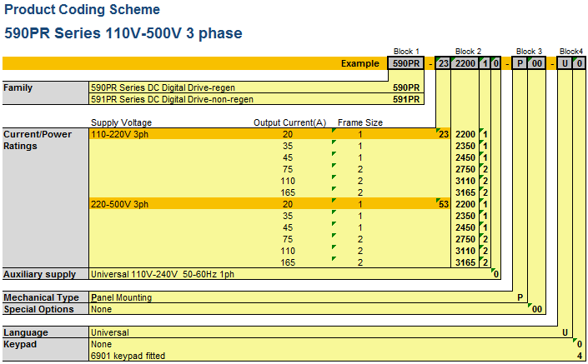Select the "Block 3" column label
The image size is (588, 364).
pyautogui.click(x=529, y=52)
